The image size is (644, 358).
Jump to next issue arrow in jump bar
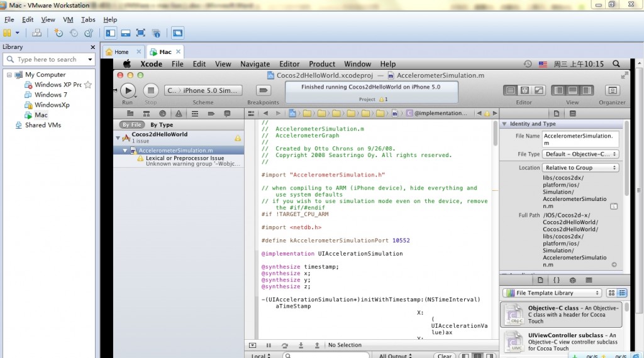pos(495,114)
